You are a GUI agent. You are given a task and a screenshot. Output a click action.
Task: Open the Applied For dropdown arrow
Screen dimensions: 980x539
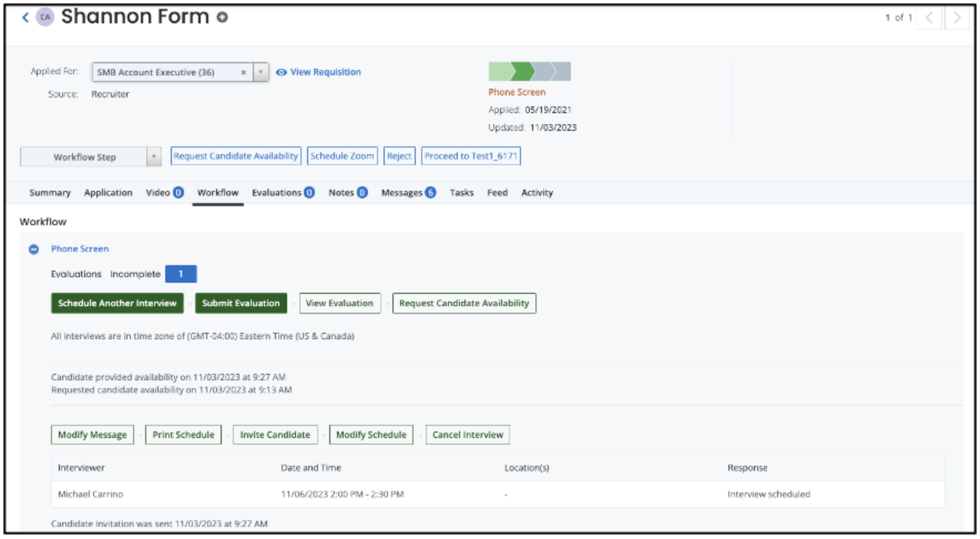pyautogui.click(x=261, y=72)
